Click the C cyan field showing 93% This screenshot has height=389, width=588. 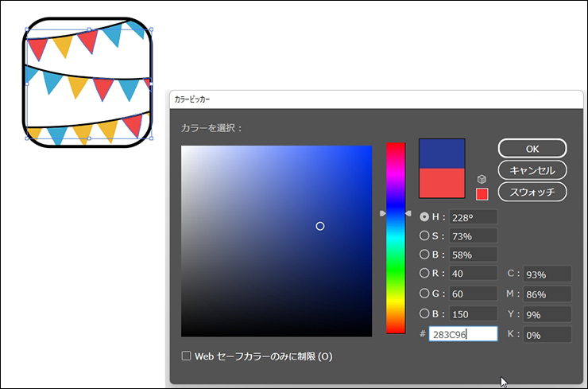coord(547,274)
